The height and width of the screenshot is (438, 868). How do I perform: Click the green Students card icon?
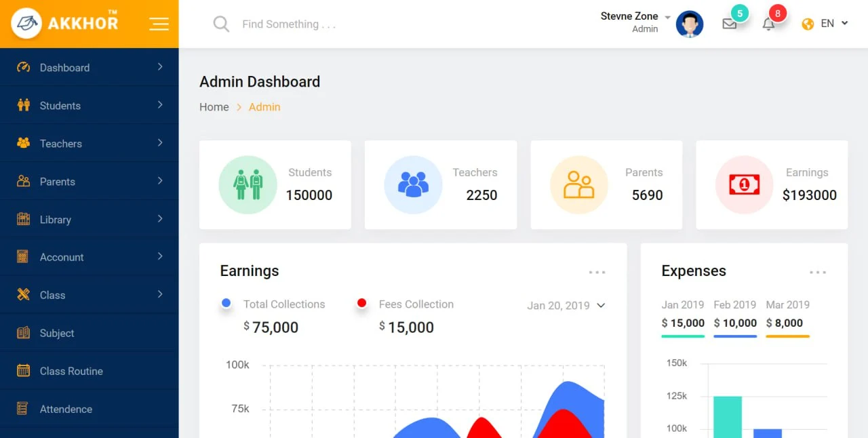[248, 184]
